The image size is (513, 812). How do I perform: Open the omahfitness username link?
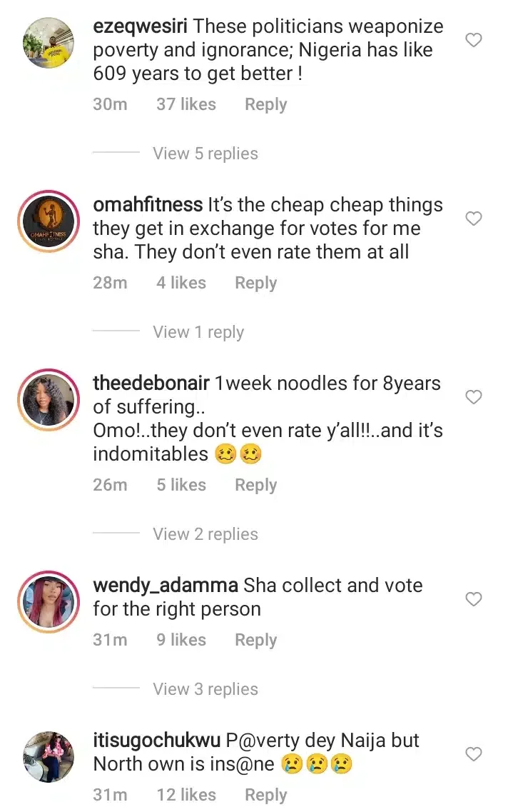[x=148, y=205]
